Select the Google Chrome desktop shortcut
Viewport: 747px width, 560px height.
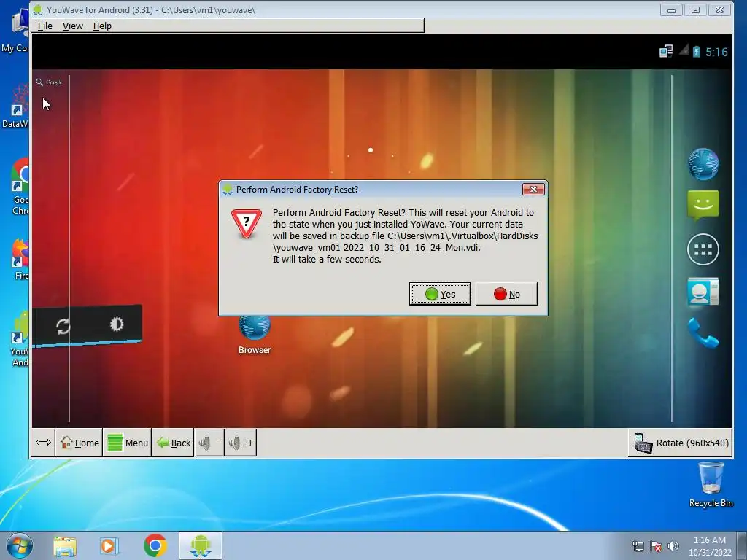point(19,186)
